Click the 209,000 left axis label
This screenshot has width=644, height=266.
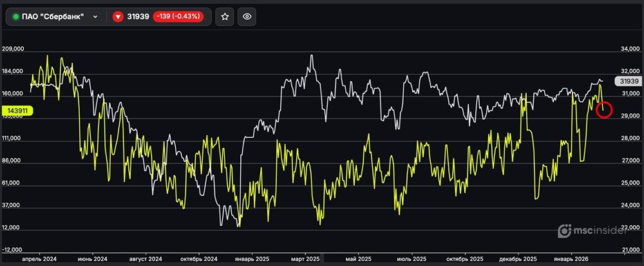13,49
